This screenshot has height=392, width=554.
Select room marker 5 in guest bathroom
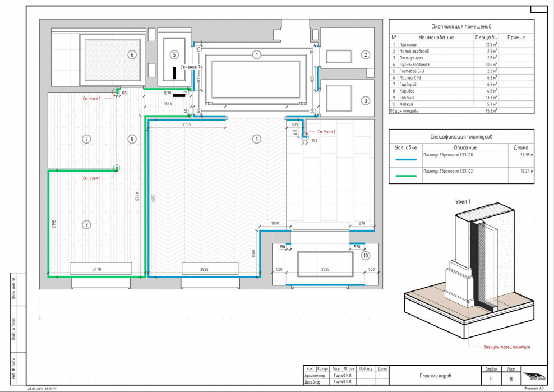pyautogui.click(x=174, y=54)
